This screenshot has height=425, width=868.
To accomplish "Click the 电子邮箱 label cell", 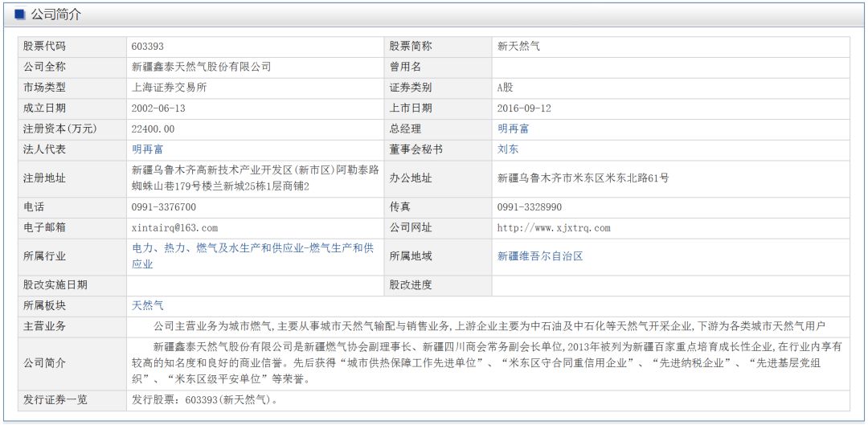I will (72, 227).
